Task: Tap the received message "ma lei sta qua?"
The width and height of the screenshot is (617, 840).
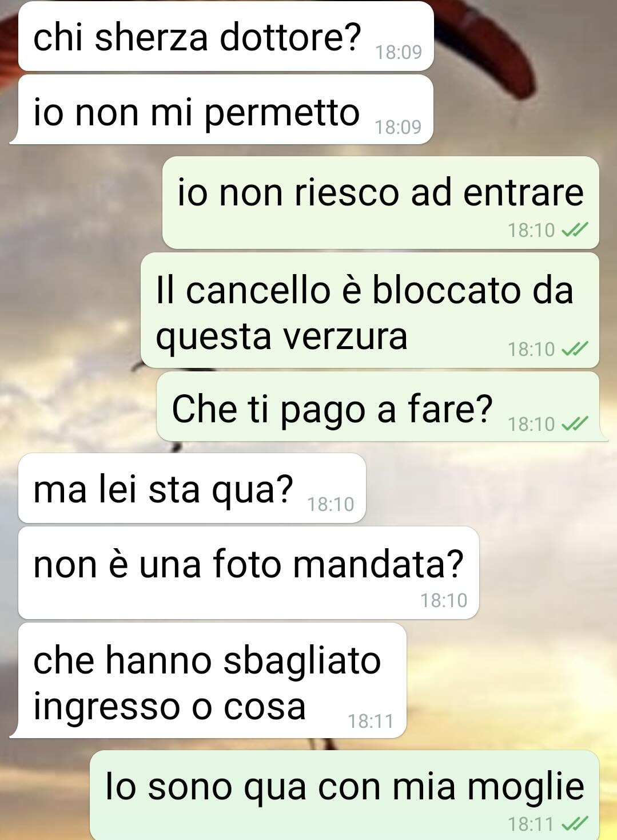Action: pos(192,488)
